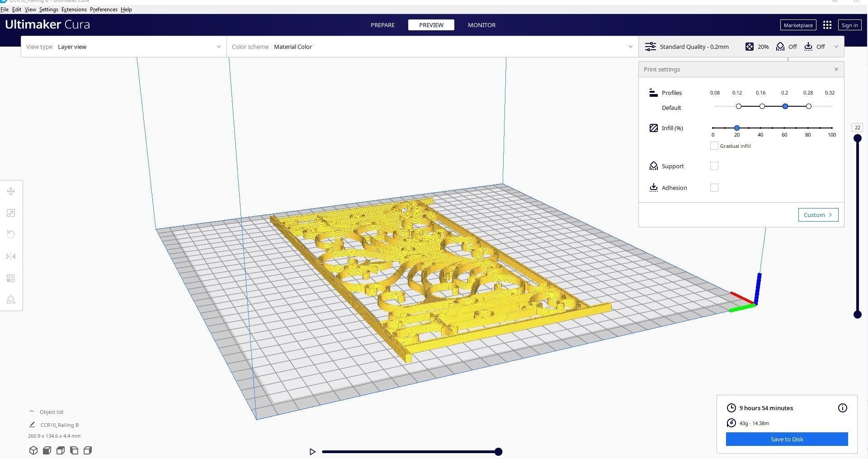Click the Support icon in Print settings
Screen dimensions: 868x459
tap(653, 166)
